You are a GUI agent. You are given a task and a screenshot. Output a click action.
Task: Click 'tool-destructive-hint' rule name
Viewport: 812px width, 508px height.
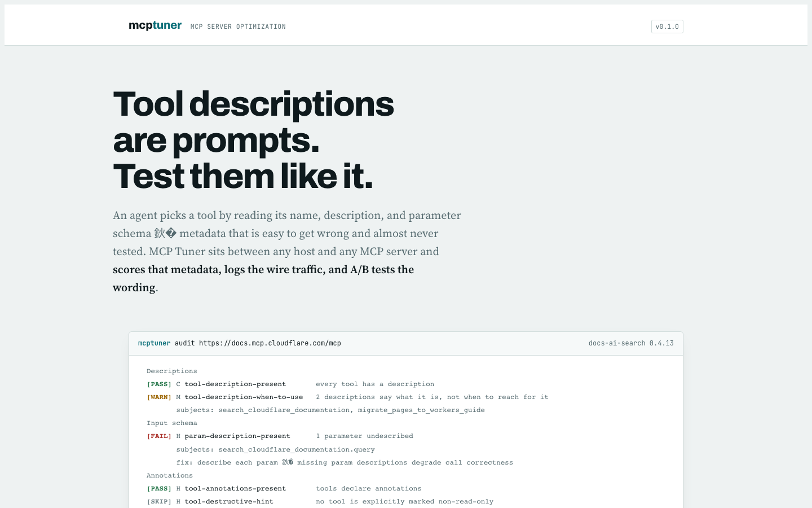229,501
